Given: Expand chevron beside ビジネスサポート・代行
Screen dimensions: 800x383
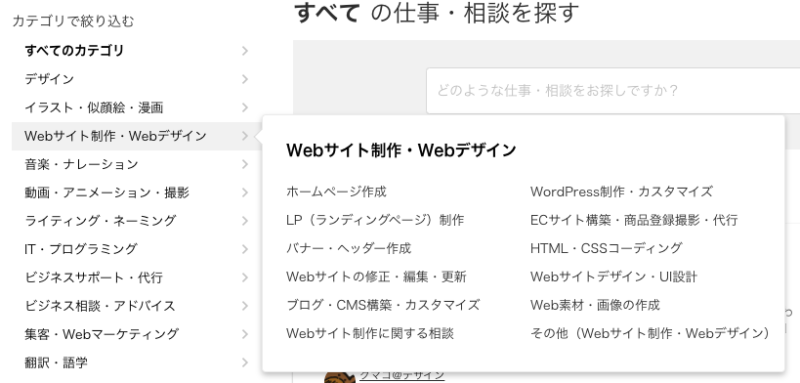Looking at the screenshot, I should point(245,277).
